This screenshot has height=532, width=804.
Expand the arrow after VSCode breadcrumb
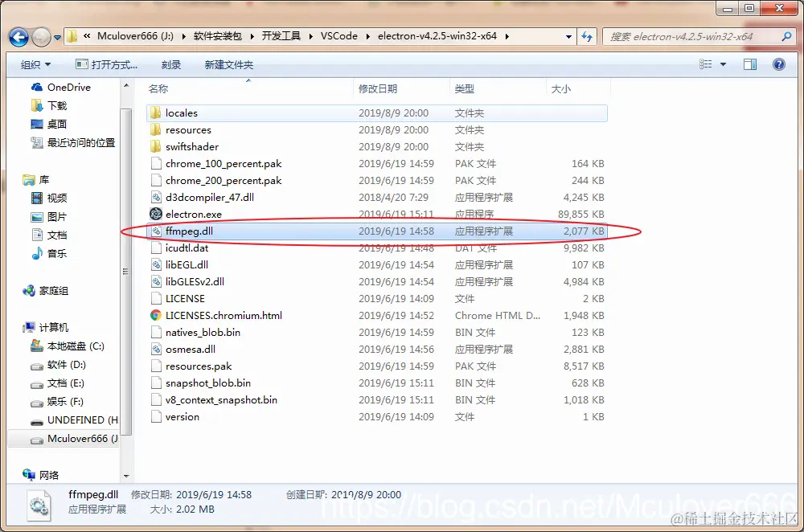[367, 36]
